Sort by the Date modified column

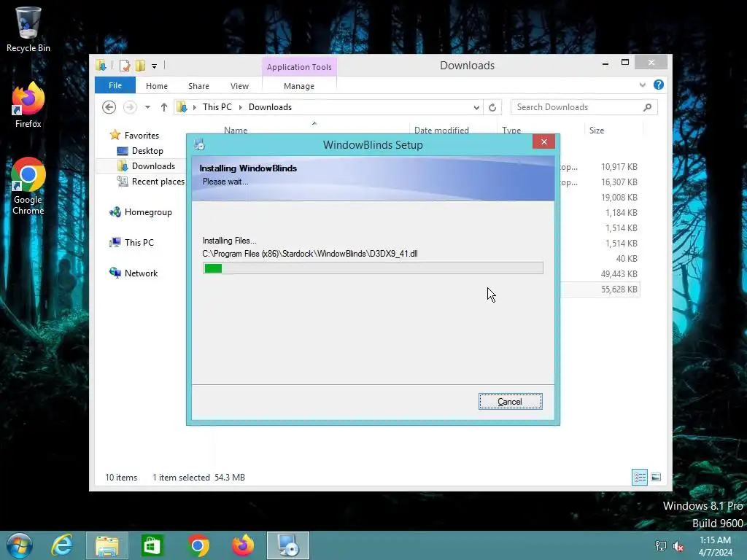441,130
